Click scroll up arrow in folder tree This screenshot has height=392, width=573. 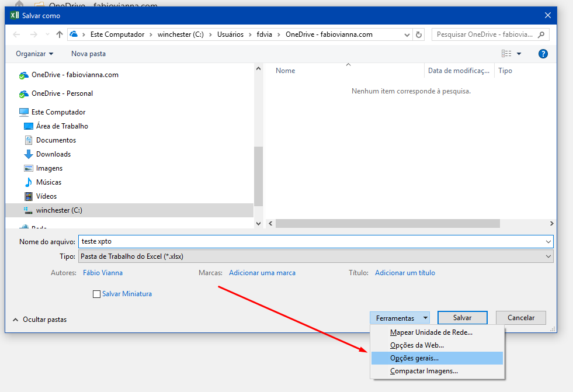click(258, 68)
